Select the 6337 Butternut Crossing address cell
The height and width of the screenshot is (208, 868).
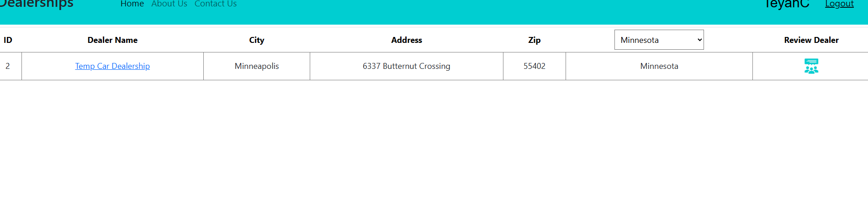[407, 66]
